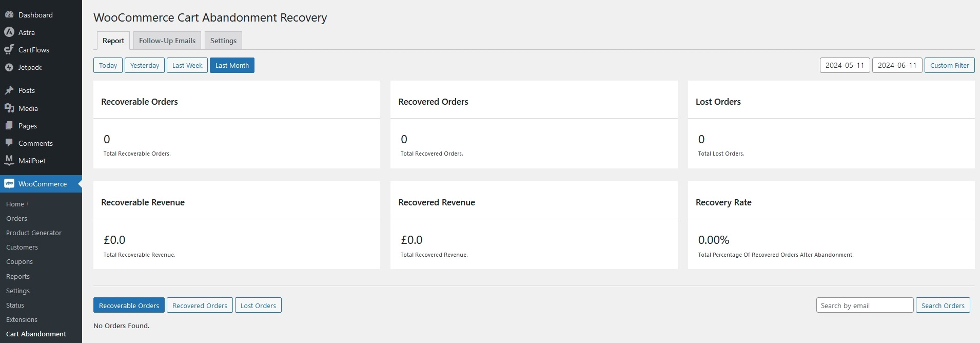Click 'Total Recoverable Revenue.' caption
The width and height of the screenshot is (980, 343).
[139, 255]
